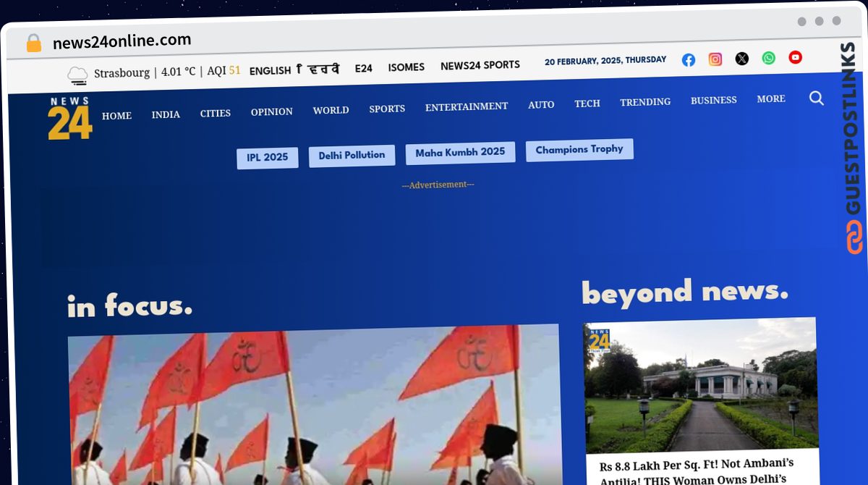Open the Facebook social icon

(689, 60)
